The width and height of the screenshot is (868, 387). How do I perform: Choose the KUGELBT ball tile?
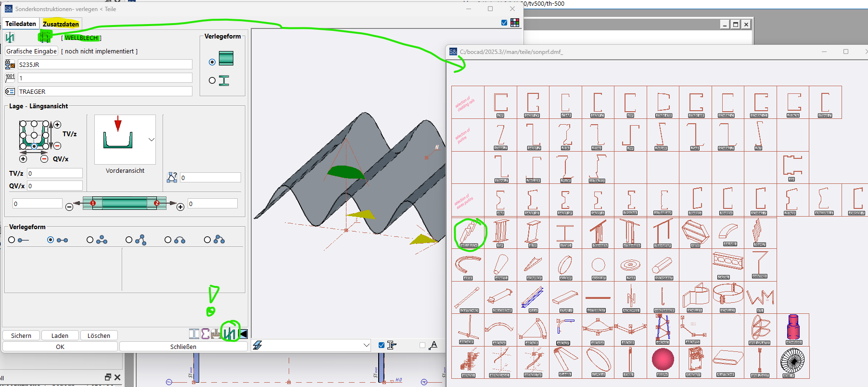(x=598, y=266)
